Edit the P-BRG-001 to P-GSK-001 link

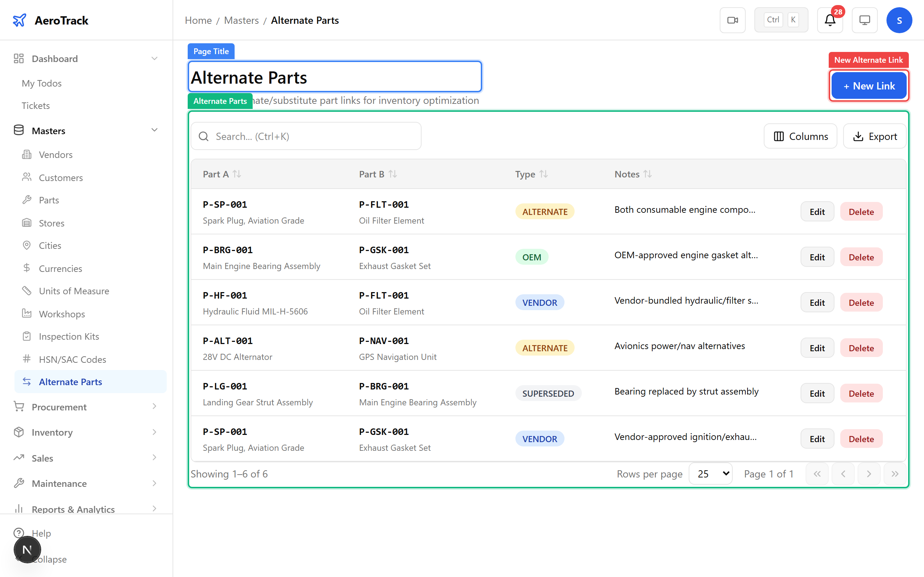817,257
